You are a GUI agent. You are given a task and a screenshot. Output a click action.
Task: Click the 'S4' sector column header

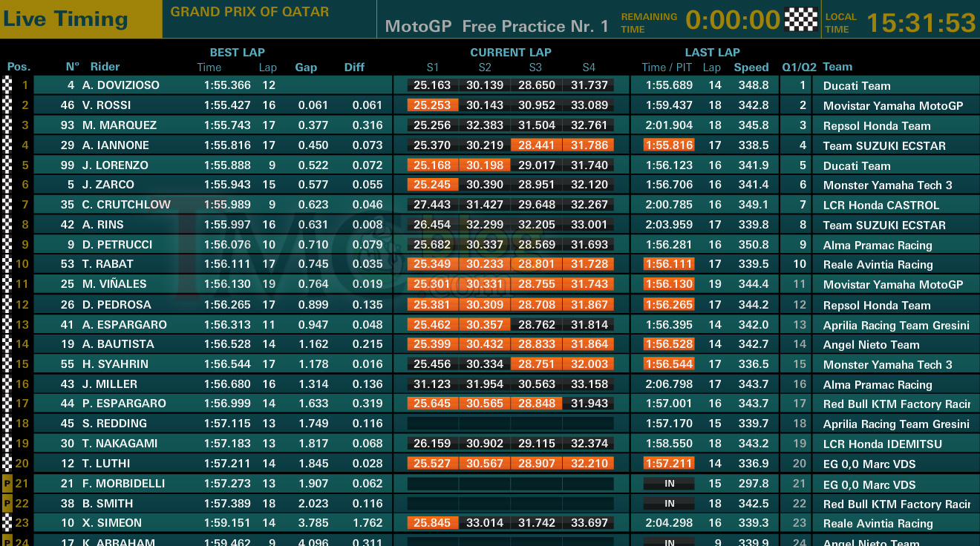(589, 67)
